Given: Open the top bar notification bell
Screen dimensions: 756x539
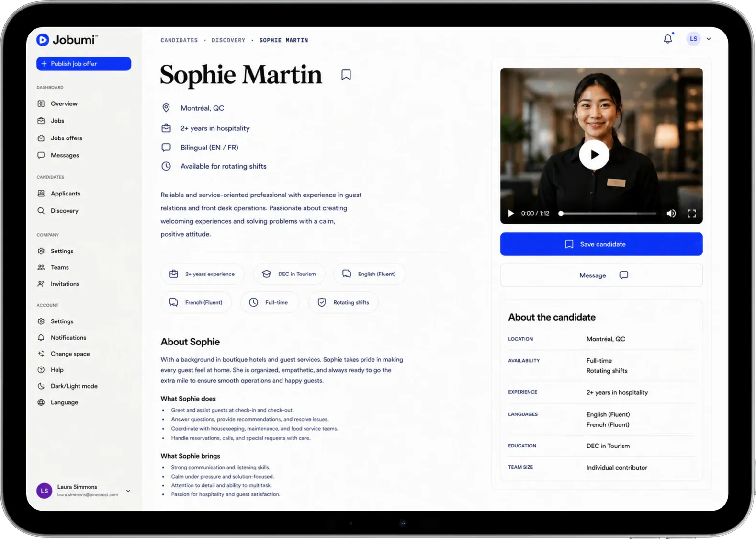Looking at the screenshot, I should 668,39.
